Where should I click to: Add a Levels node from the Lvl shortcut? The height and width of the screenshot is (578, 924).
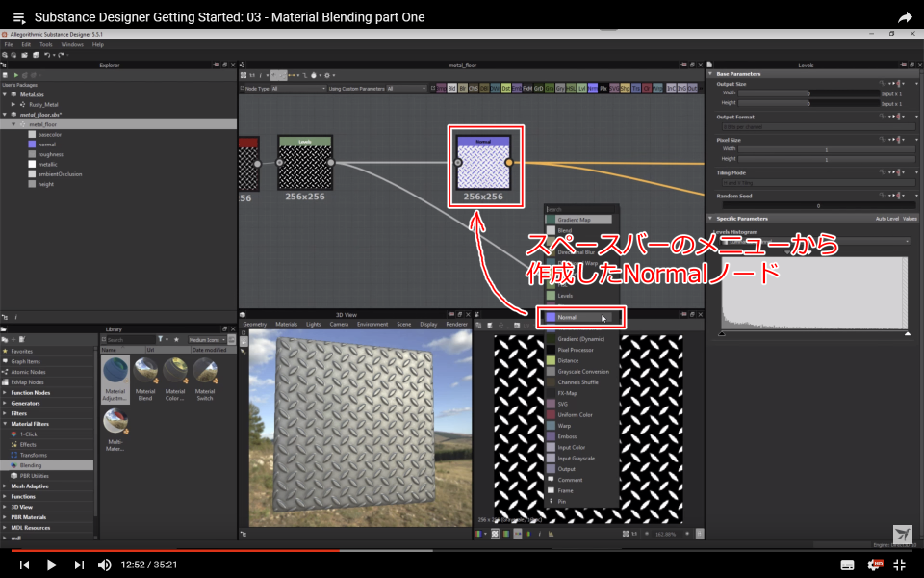[x=581, y=89]
